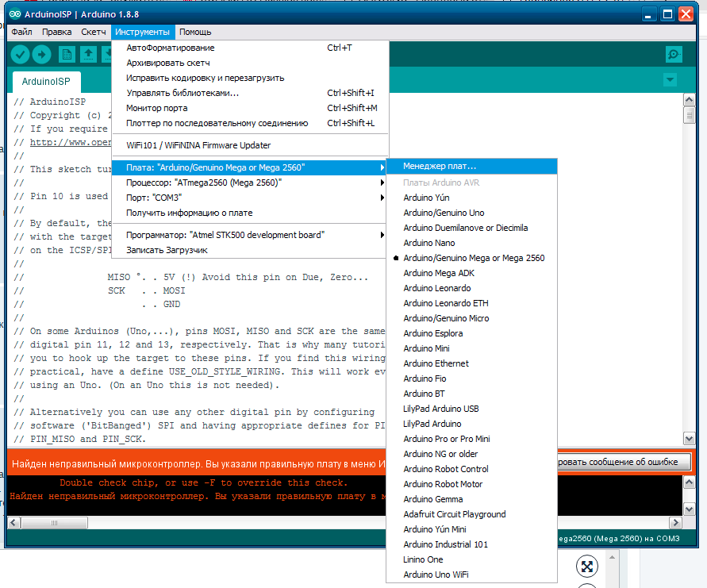The width and height of the screenshot is (707, 588).
Task: Select Arduino Nano board
Action: [472, 243]
